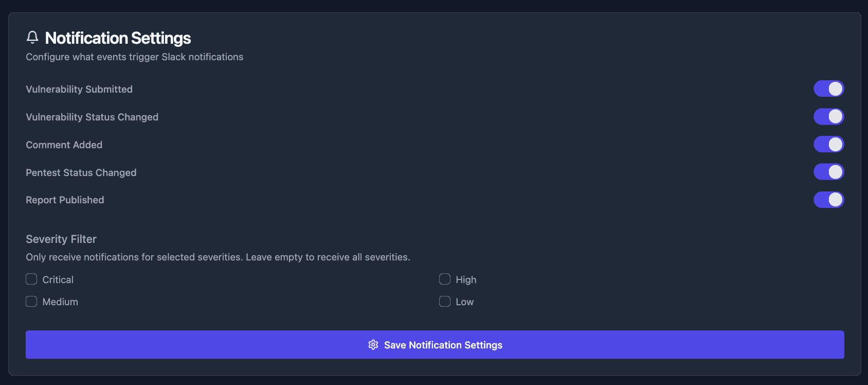
Task: Click the Severity Filter heading
Action: pyautogui.click(x=61, y=239)
